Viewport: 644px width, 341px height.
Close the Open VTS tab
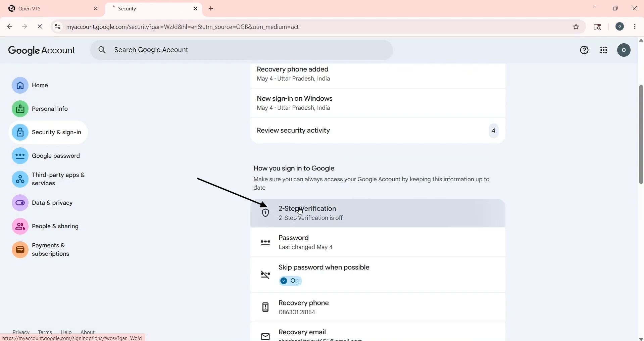click(96, 9)
